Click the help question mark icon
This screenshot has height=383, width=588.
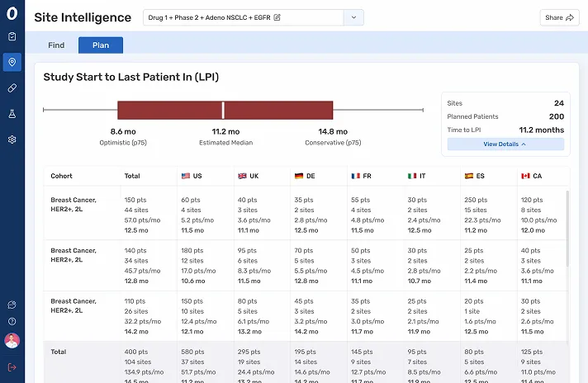[x=12, y=321]
